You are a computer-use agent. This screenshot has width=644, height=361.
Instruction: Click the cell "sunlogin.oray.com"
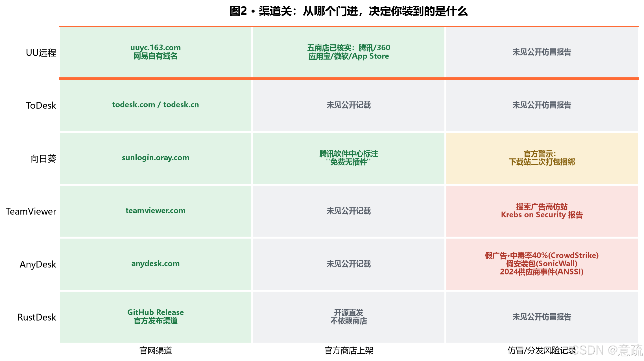[x=156, y=158]
